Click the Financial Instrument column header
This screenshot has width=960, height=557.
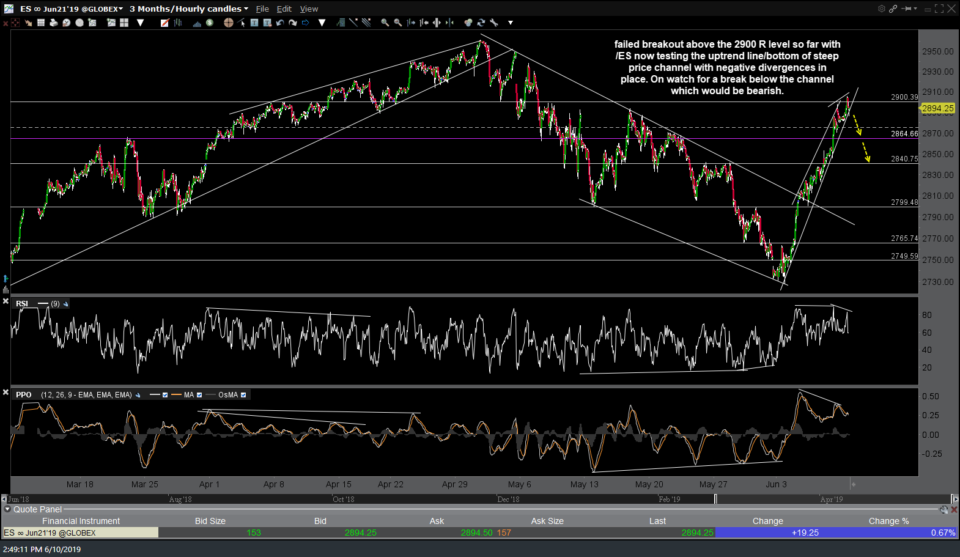pyautogui.click(x=81, y=521)
